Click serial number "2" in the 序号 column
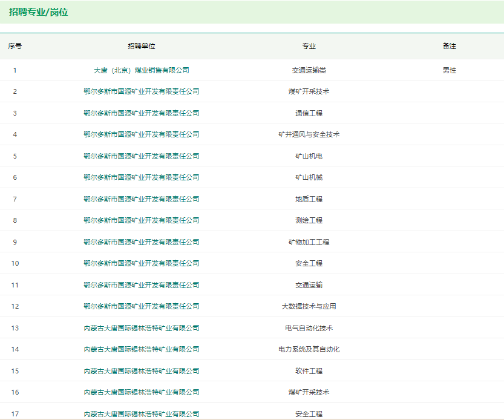This screenshot has width=504, height=420. (x=15, y=91)
